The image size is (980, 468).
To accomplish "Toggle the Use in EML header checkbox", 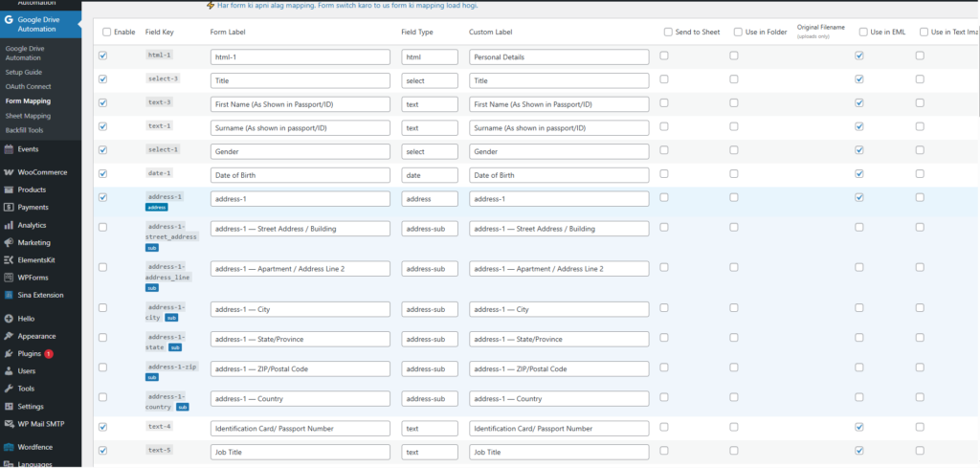I will point(863,32).
